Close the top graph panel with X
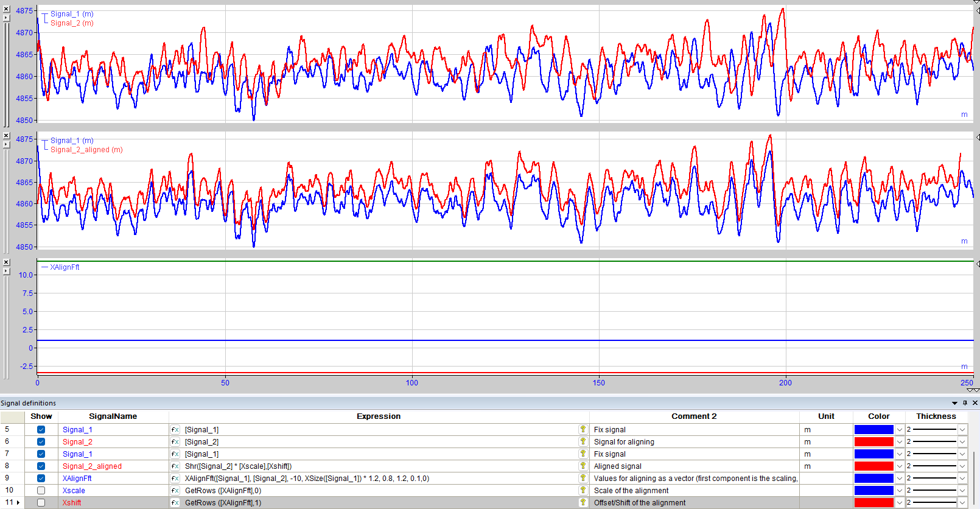 (x=6, y=10)
